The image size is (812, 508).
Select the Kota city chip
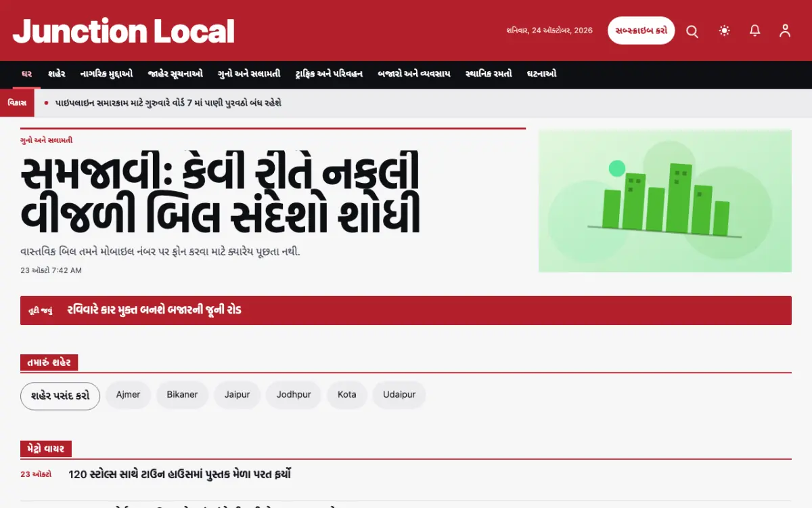(347, 395)
